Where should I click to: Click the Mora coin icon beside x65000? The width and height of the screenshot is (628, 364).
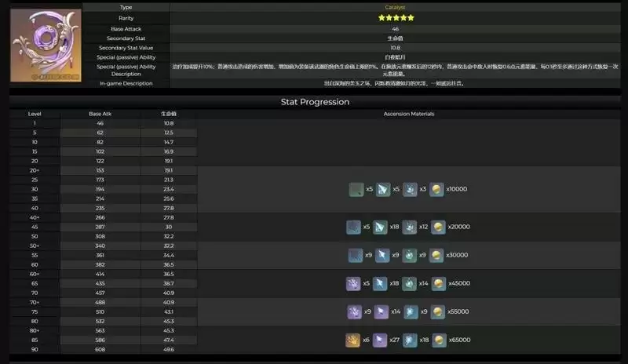click(438, 340)
